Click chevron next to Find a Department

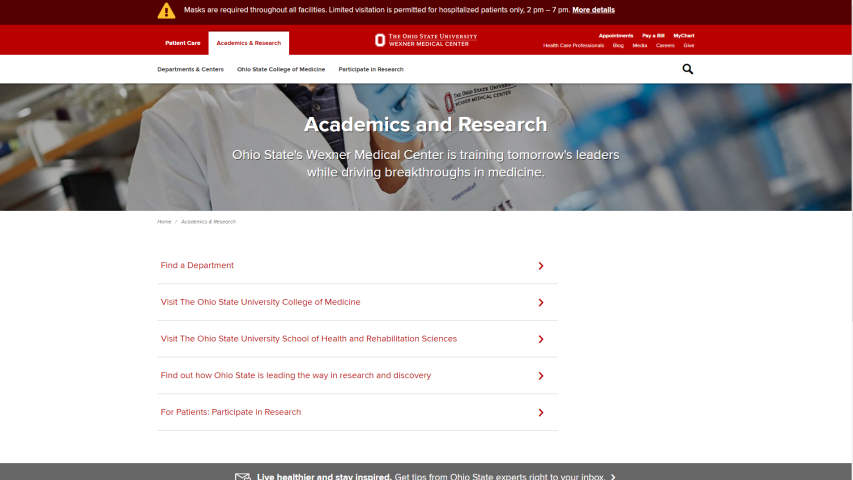[541, 266]
